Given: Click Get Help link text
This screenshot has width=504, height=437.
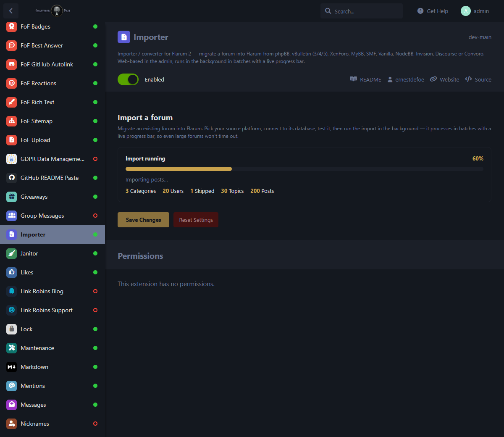Looking at the screenshot, I should tap(437, 11).
